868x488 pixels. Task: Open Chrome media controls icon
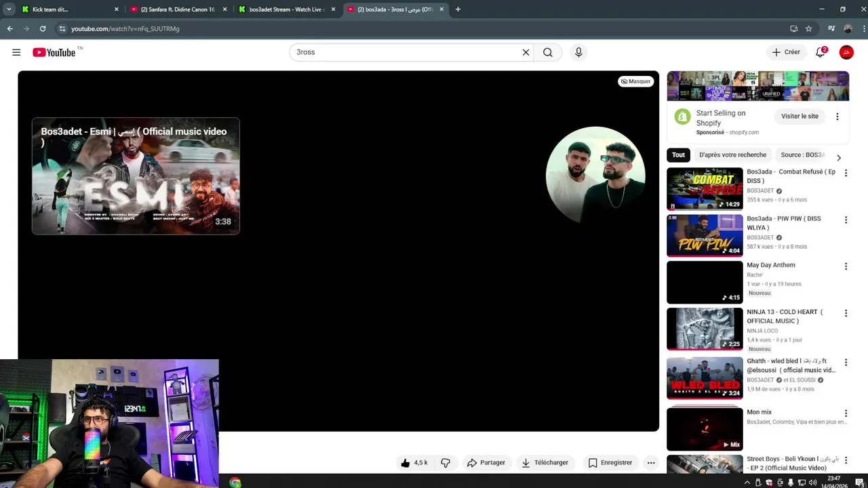[831, 28]
